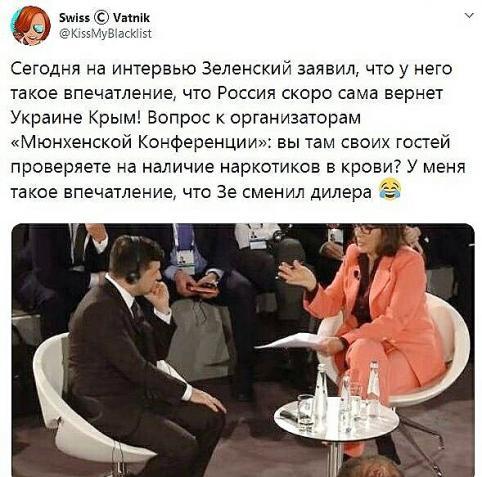Click the copyright symbol in display name
Image resolution: width=482 pixels, height=477 pixels.
101,17
